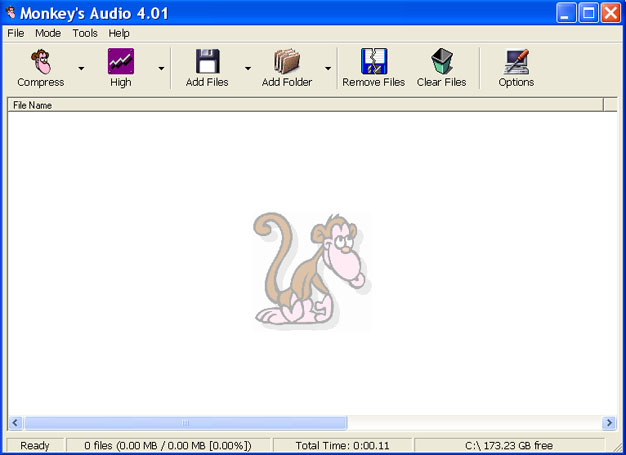The width and height of the screenshot is (626, 455).
Task: Click the horizontal scrollbar thumb
Action: (185, 423)
